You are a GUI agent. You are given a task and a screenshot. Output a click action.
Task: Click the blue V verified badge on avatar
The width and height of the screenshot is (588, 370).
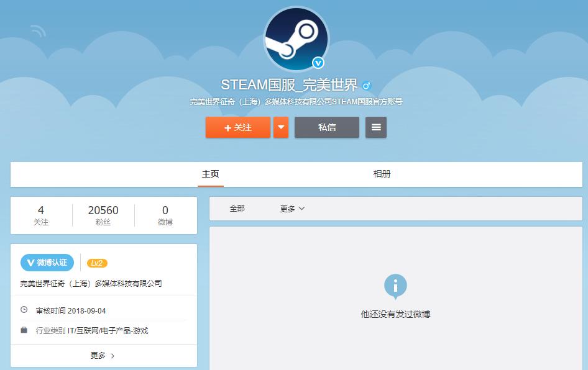[318, 63]
